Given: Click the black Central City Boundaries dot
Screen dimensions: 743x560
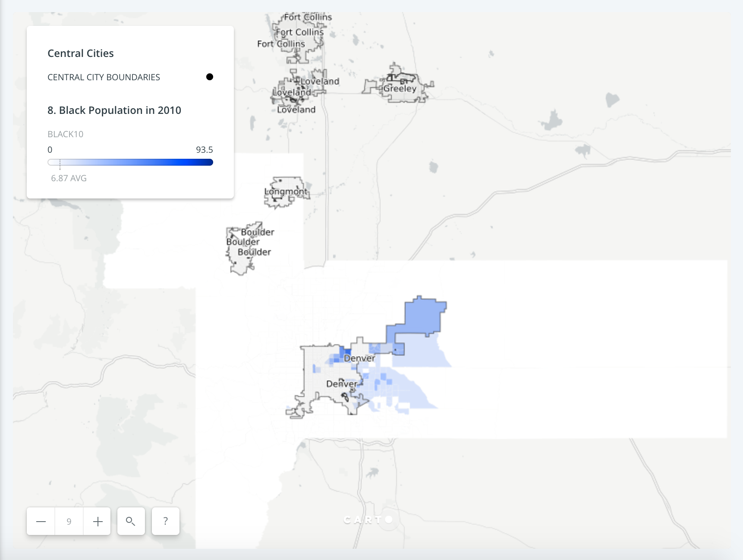Looking at the screenshot, I should click(x=210, y=77).
